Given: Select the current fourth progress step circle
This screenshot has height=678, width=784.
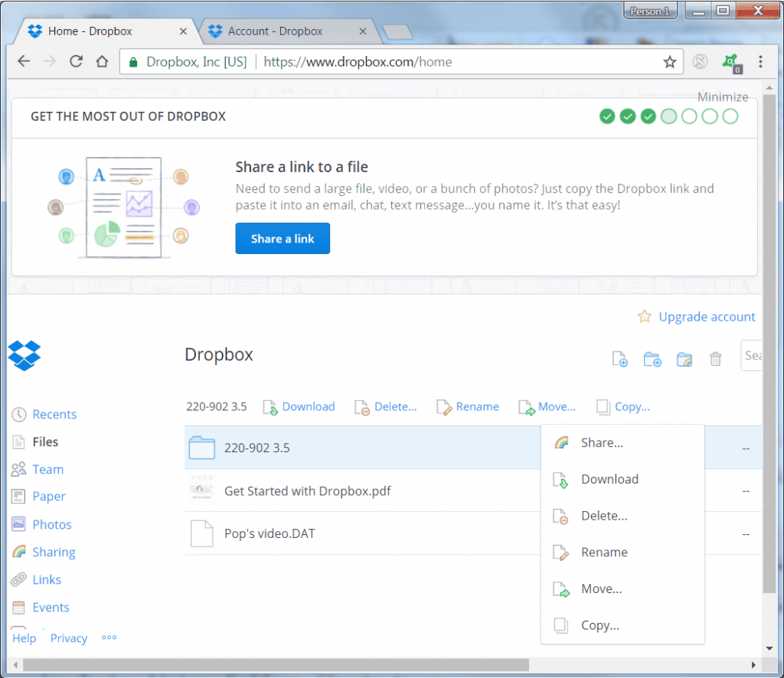Looking at the screenshot, I should tap(668, 116).
